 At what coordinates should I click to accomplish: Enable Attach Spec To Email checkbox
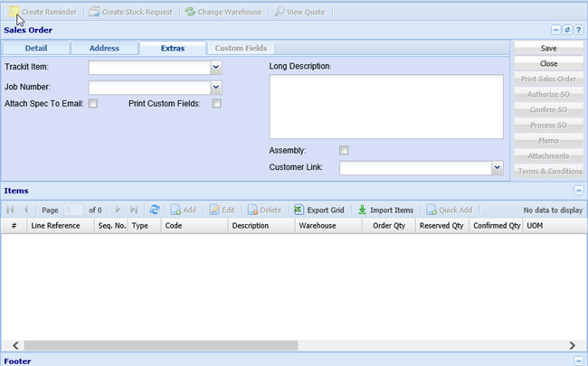coord(93,104)
